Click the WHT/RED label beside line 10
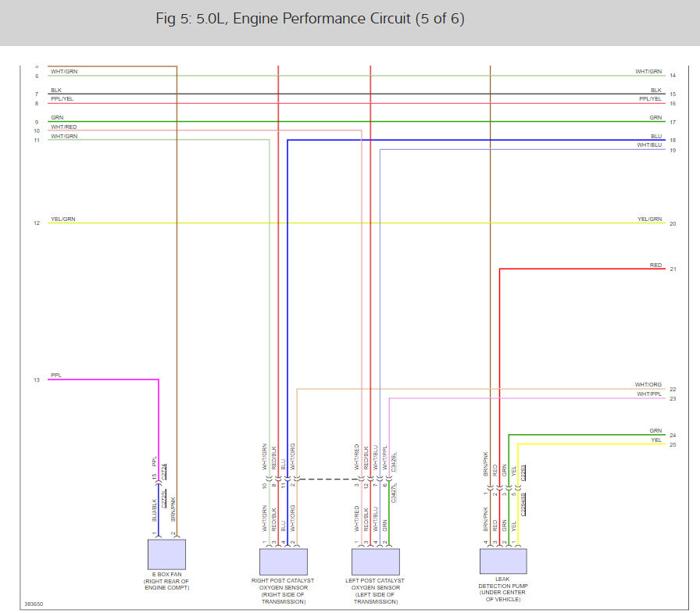Image resolution: width=700 pixels, height=613 pixels. coord(64,127)
